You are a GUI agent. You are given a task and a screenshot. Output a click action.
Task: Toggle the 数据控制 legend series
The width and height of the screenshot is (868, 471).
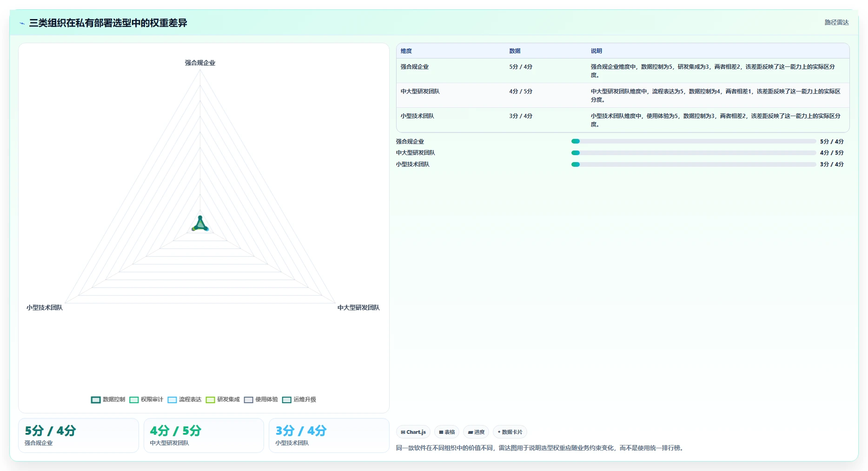tap(108, 399)
